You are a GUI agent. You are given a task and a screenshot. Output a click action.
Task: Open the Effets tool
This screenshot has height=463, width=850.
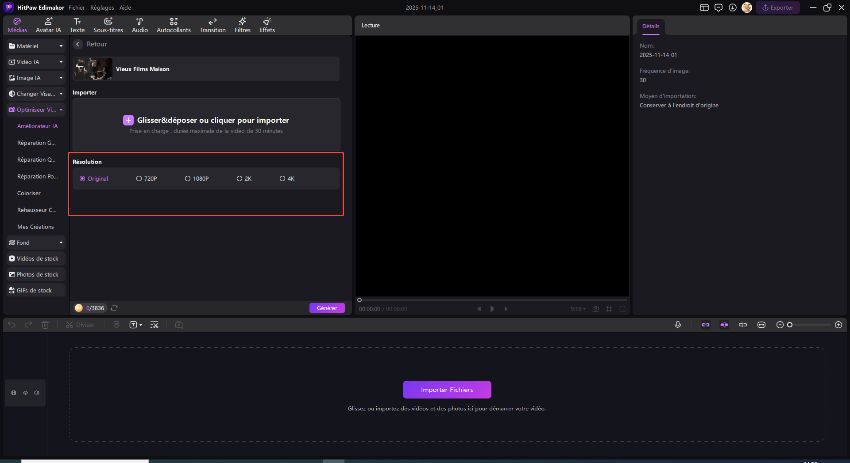pos(267,25)
